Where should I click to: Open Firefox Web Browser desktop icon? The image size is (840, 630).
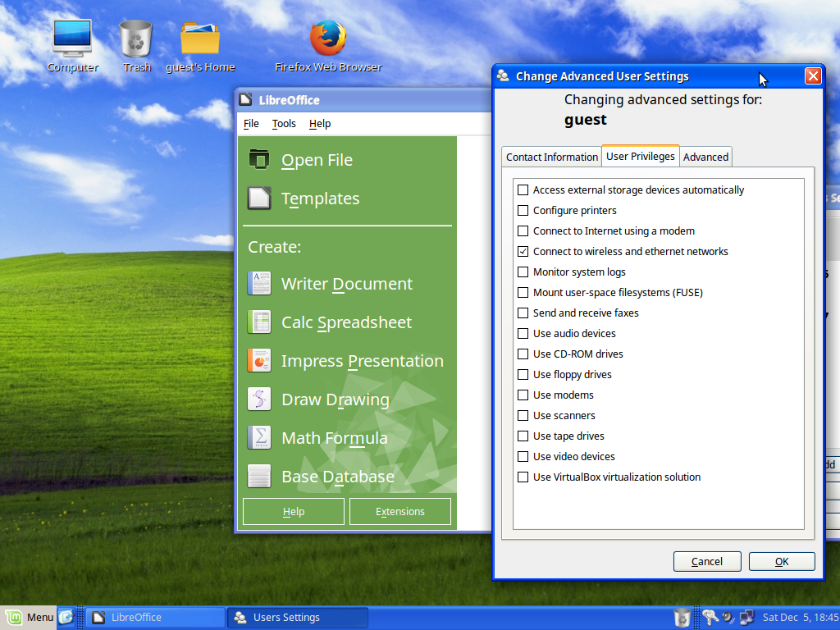coord(328,39)
